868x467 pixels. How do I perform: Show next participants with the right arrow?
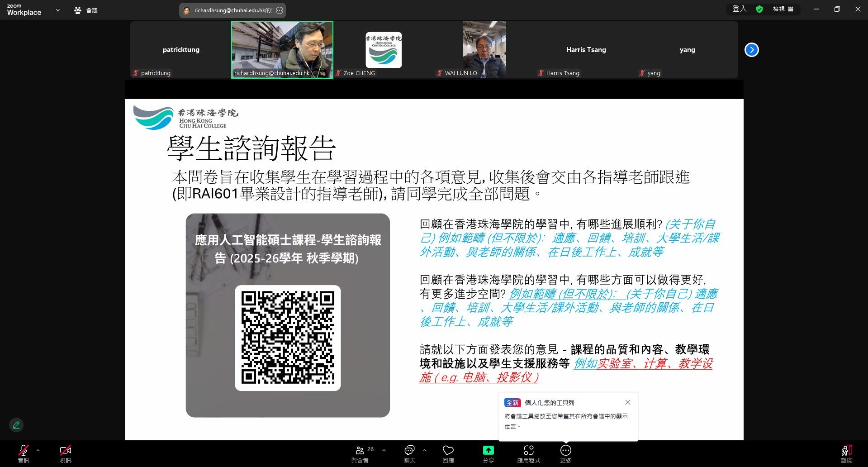pyautogui.click(x=751, y=50)
